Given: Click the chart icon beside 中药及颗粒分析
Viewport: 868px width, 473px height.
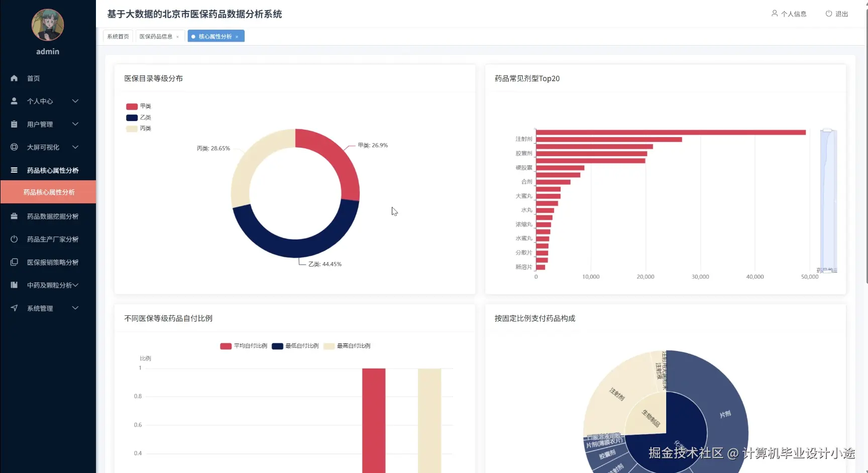Looking at the screenshot, I should click(x=14, y=285).
